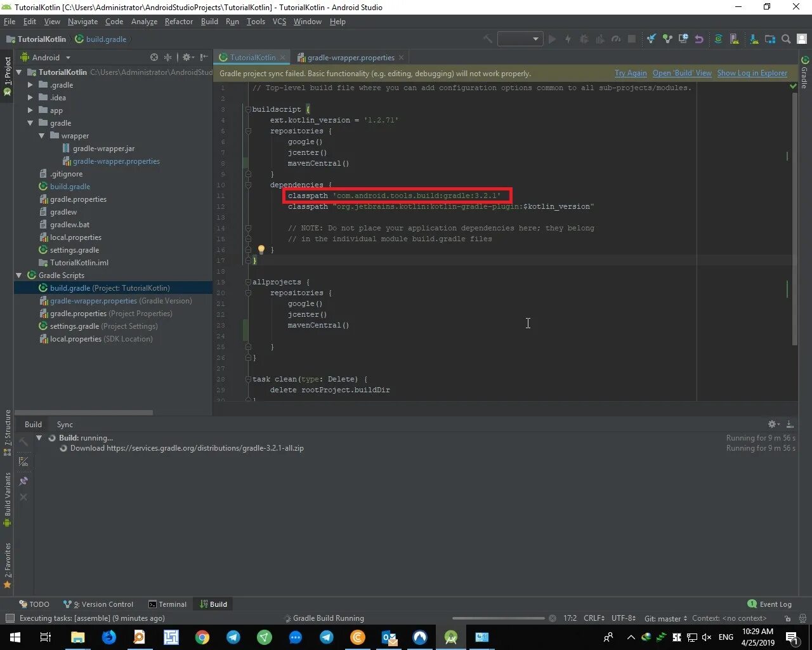This screenshot has width=812, height=650.
Task: Click the purple Revert arrow icon
Action: 699,39
